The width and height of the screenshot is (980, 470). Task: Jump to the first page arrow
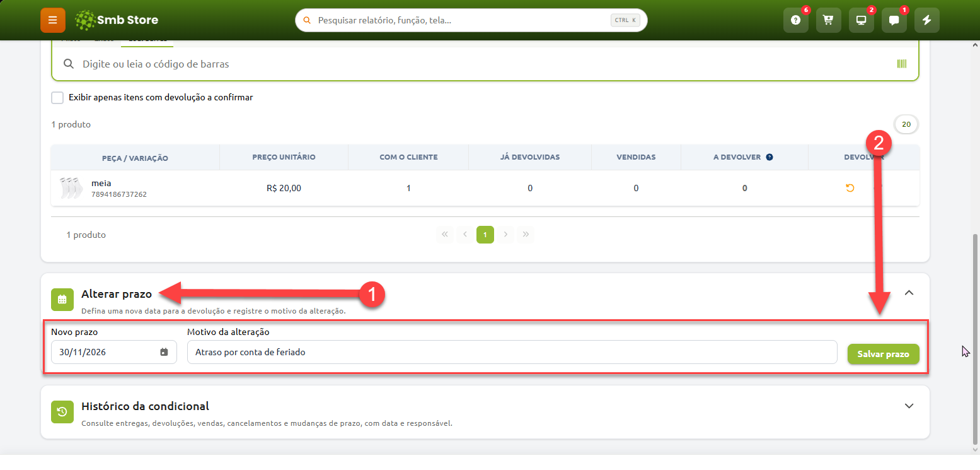tap(444, 235)
